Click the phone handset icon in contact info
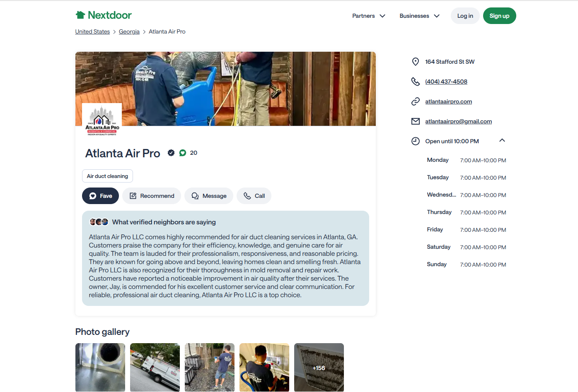 point(415,82)
